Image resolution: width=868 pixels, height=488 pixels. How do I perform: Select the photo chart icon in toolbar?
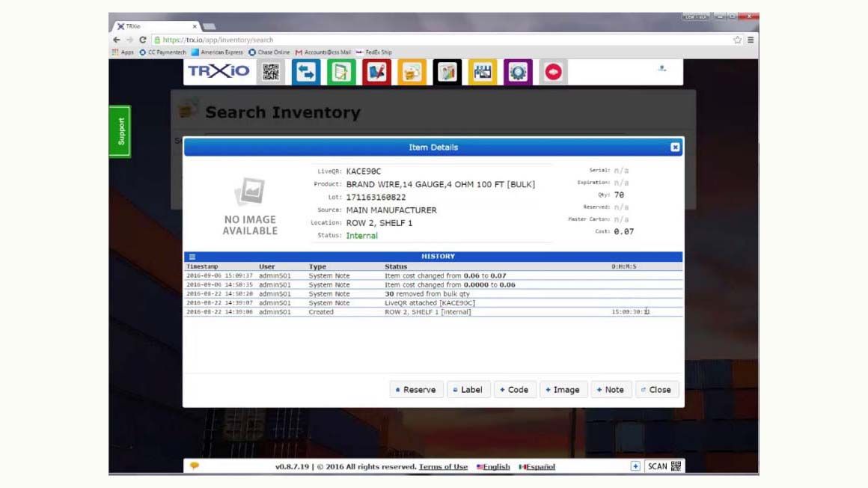pos(447,73)
